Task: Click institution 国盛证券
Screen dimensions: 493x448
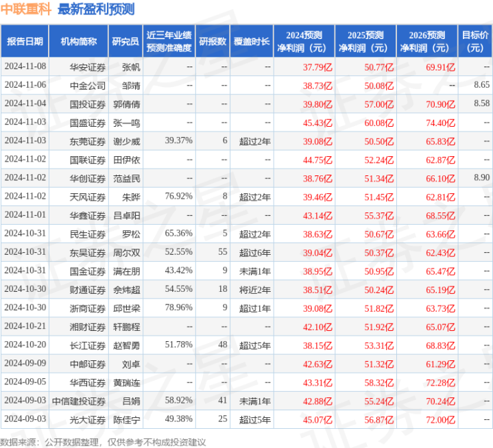Action: [x=87, y=123]
